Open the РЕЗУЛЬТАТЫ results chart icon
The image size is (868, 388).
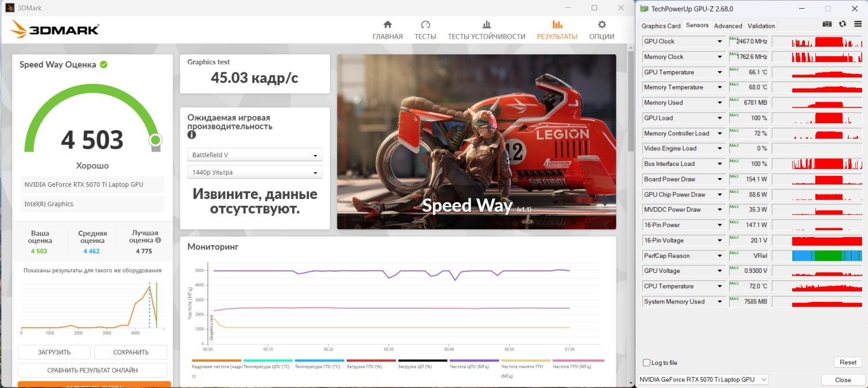click(x=557, y=25)
